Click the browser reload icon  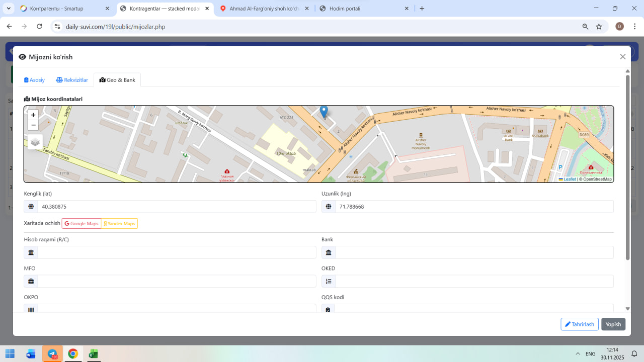click(39, 27)
